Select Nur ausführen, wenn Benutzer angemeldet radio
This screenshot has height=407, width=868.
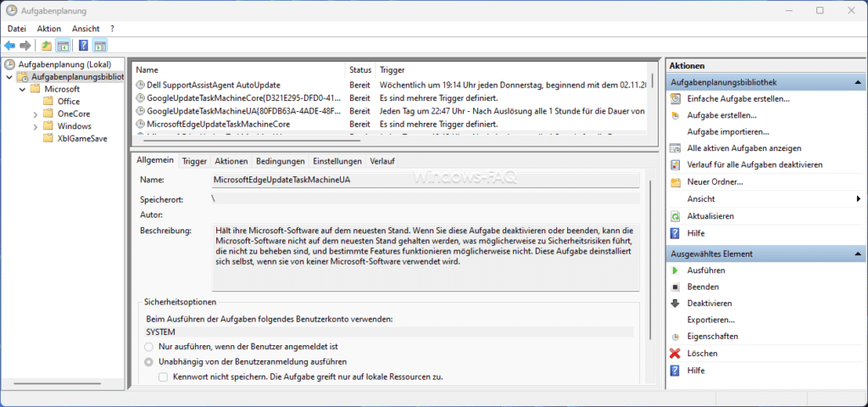coord(148,347)
